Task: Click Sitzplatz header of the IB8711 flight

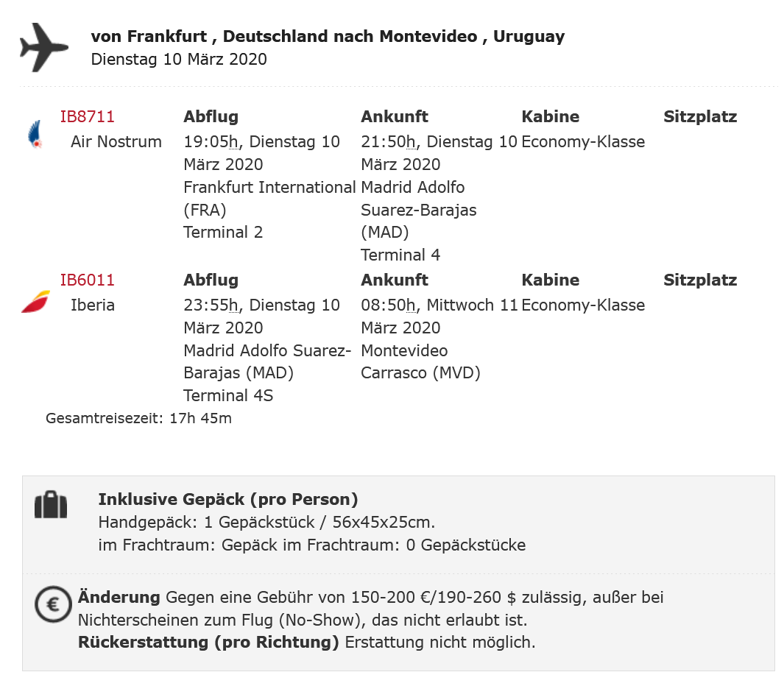Action: coord(699,116)
